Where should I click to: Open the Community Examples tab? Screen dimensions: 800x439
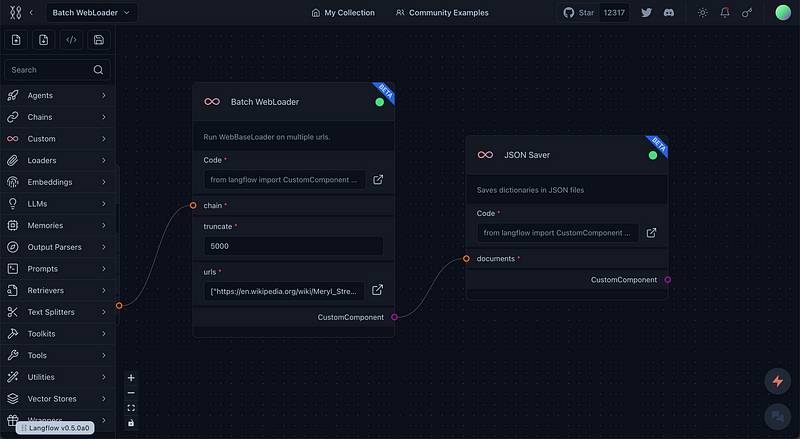pyautogui.click(x=442, y=13)
